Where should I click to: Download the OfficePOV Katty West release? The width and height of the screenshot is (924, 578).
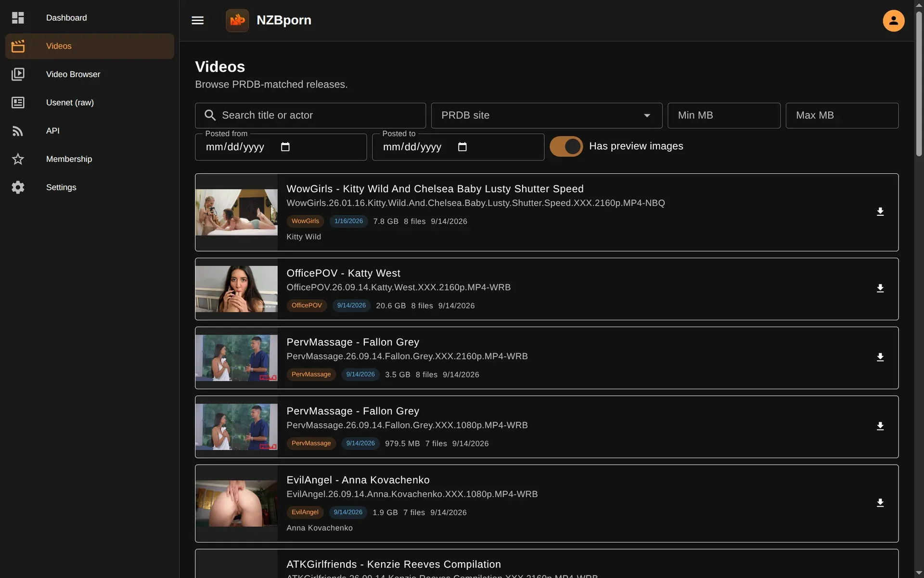pos(880,289)
